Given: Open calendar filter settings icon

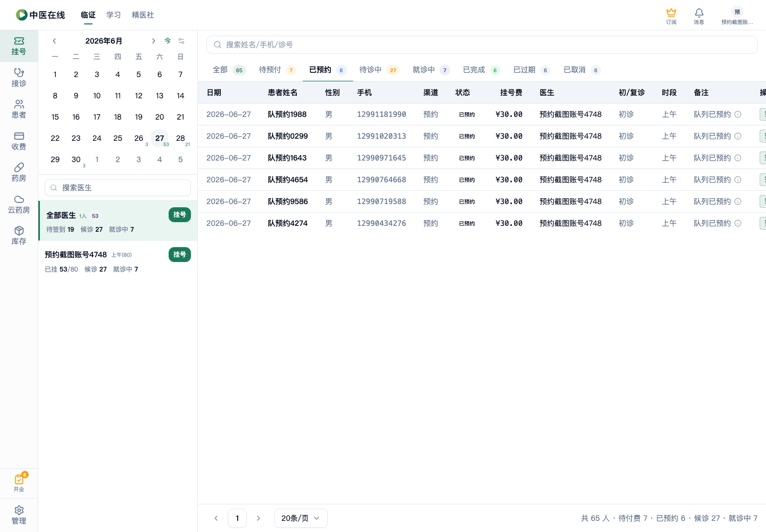Looking at the screenshot, I should 181,41.
